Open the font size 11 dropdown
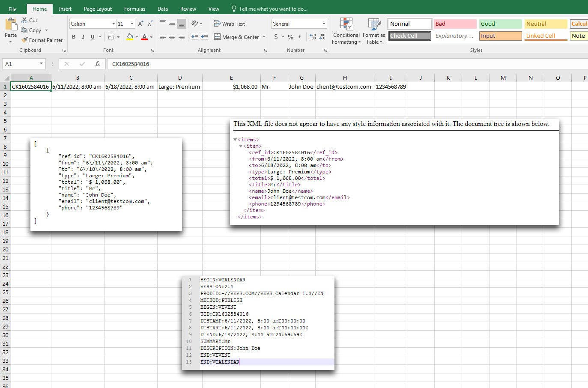Image resolution: width=588 pixels, height=388 pixels. [132, 24]
